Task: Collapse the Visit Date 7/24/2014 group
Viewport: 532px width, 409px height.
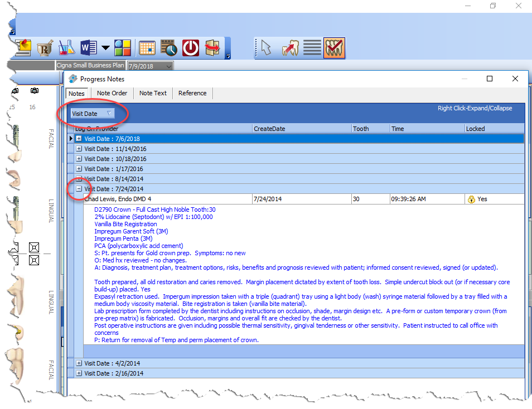Action: tap(79, 189)
